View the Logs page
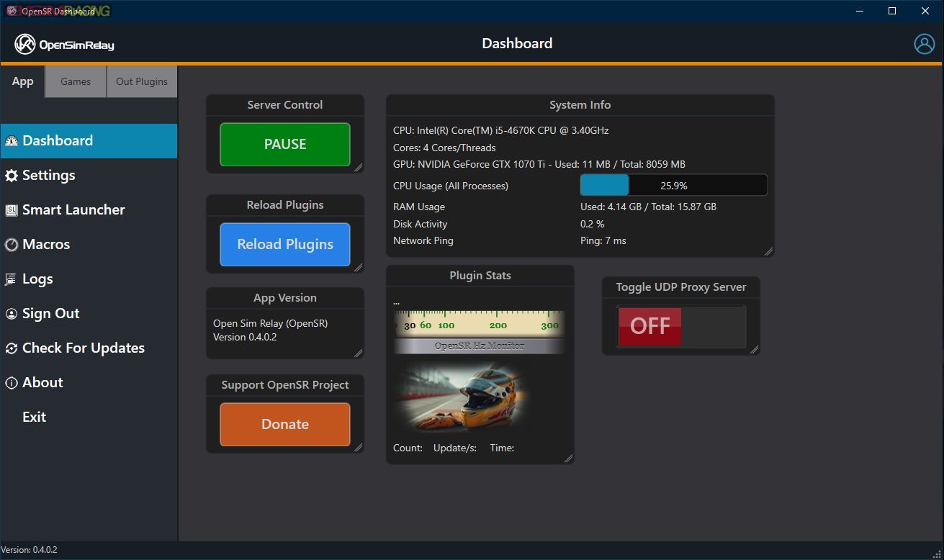 [89, 279]
